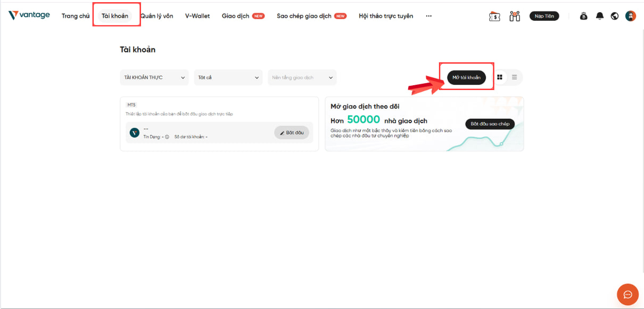Open the globe language selector
This screenshot has width=644, height=309.
(615, 17)
